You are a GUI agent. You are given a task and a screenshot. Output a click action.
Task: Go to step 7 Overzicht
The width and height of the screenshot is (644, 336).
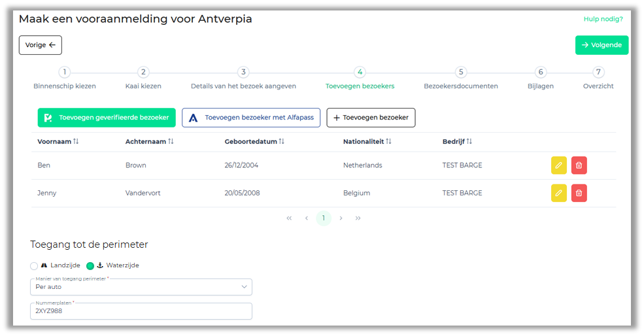click(598, 73)
